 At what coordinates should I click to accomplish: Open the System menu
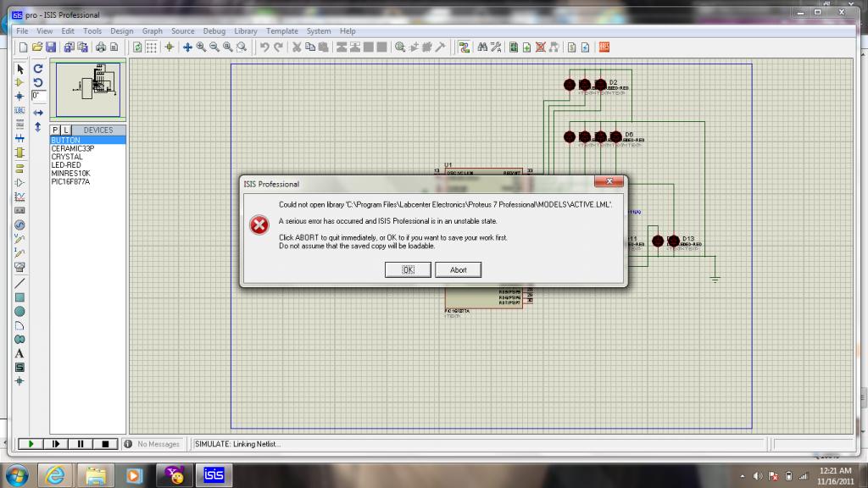tap(319, 31)
